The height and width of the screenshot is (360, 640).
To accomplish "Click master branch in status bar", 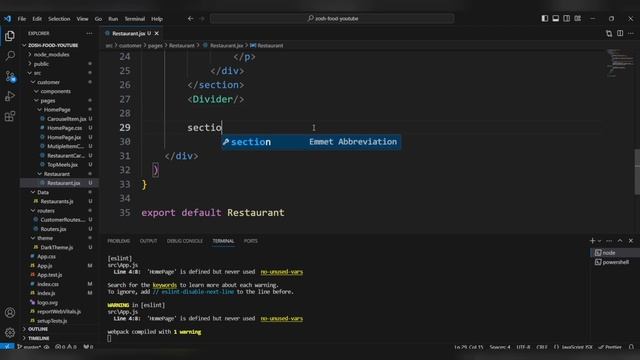I will tap(29, 347).
